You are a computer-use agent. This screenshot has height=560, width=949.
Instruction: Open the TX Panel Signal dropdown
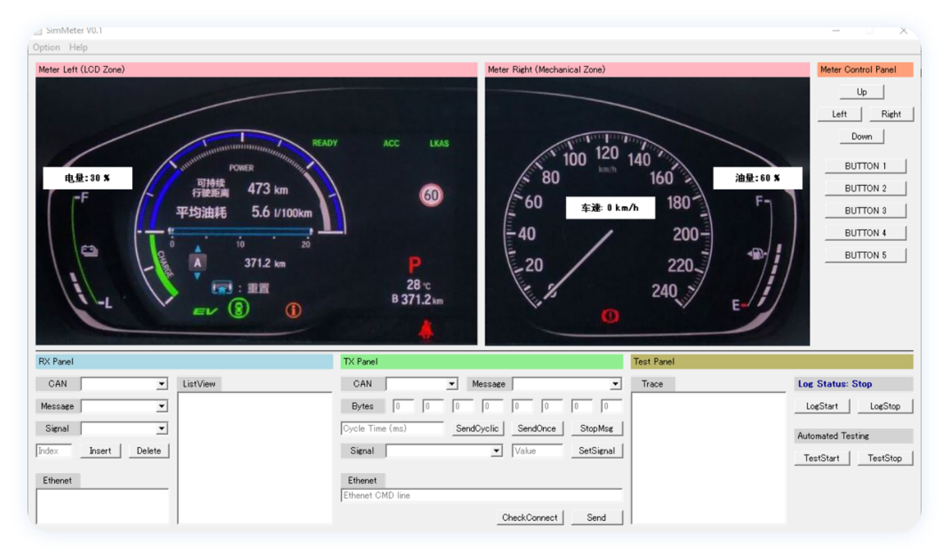click(496, 451)
